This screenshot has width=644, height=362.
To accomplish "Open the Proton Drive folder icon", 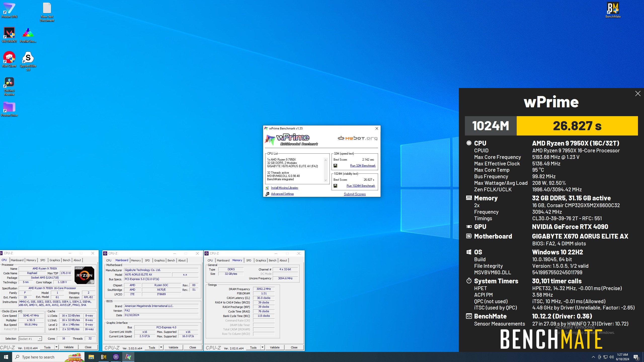I will point(9,109).
